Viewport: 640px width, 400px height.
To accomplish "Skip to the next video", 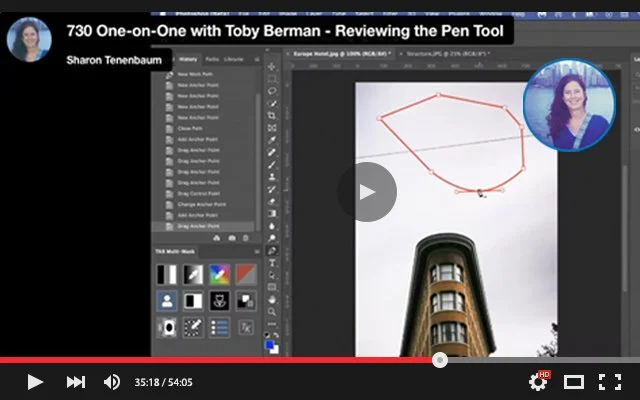I will [76, 382].
